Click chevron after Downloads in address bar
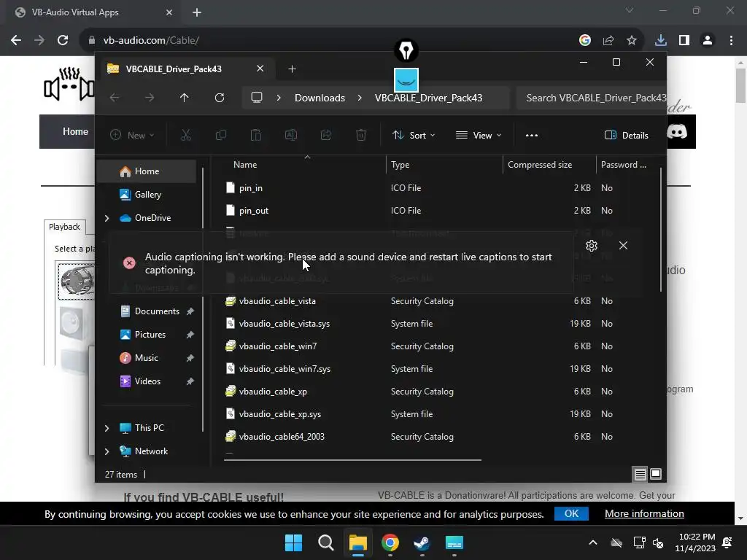This screenshot has height=560, width=747. point(360,98)
